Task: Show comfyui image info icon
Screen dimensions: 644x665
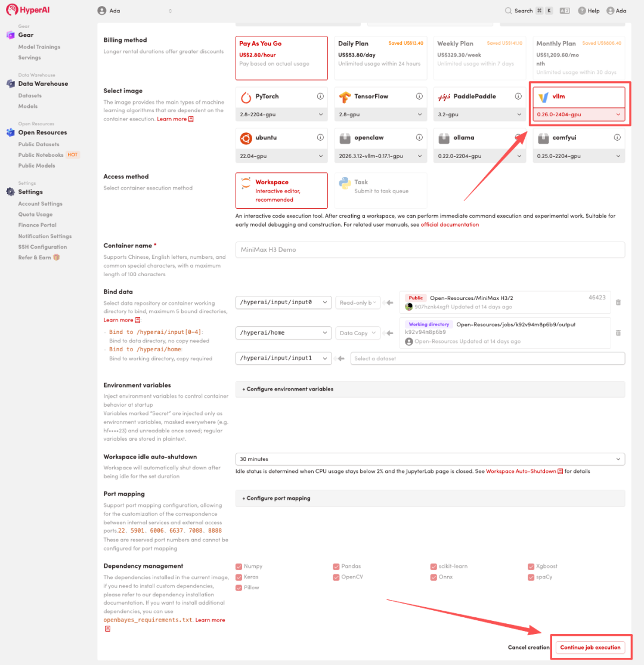Action: pyautogui.click(x=617, y=137)
